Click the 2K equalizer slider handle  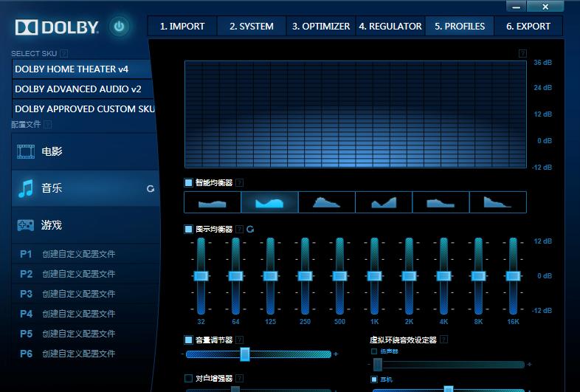409,276
